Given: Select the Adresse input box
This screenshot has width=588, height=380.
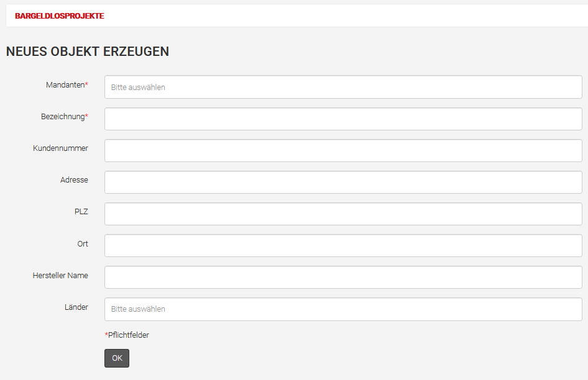Looking at the screenshot, I should pos(343,183).
